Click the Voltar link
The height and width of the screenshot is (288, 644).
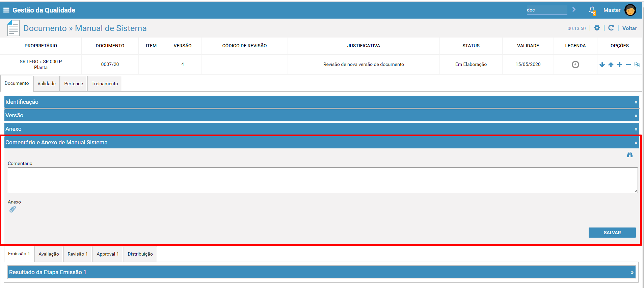[x=629, y=28]
